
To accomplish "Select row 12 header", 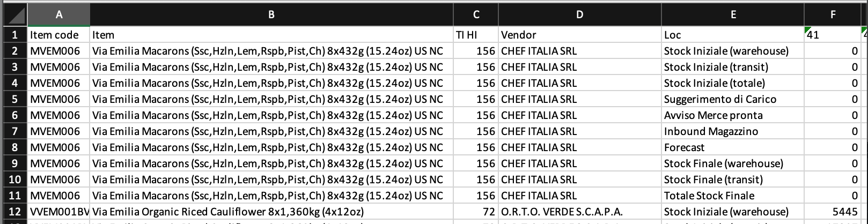I will coord(14,212).
